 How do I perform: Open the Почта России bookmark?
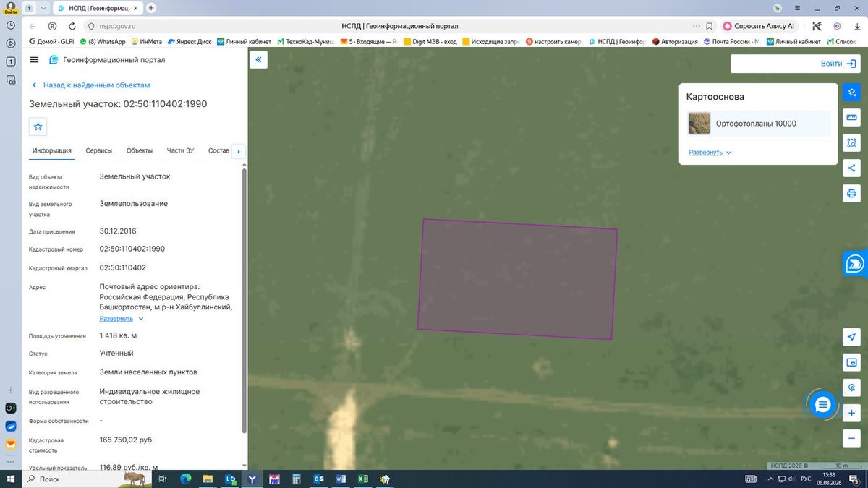(731, 42)
